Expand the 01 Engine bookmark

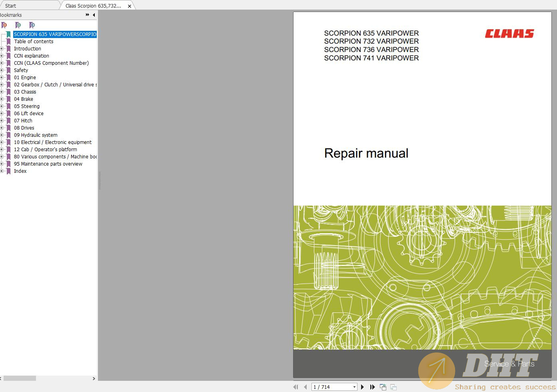(2, 78)
